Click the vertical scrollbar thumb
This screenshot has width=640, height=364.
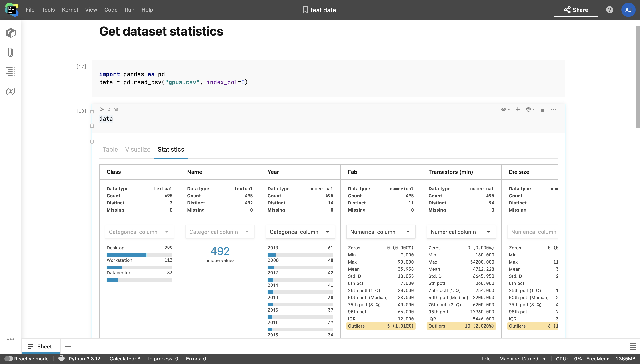[x=637, y=76]
